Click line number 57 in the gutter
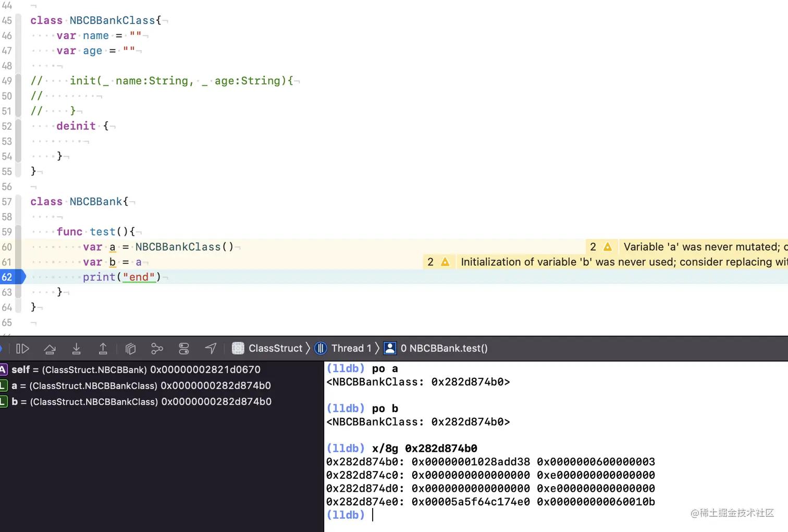The height and width of the screenshot is (532, 788). tap(7, 202)
